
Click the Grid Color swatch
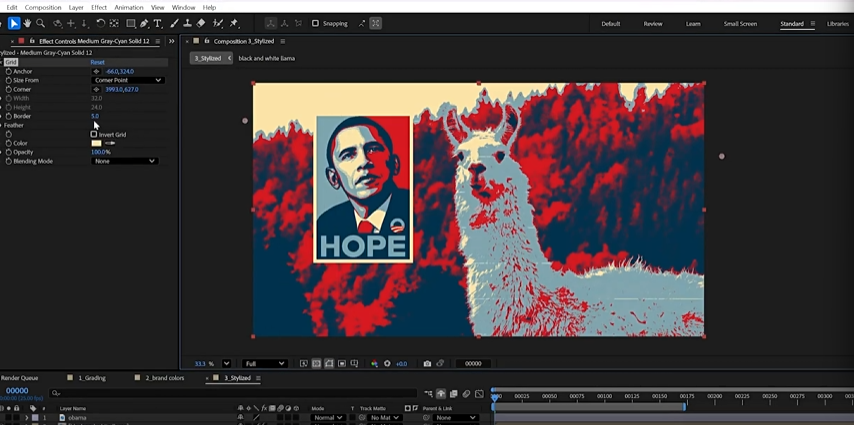[96, 143]
